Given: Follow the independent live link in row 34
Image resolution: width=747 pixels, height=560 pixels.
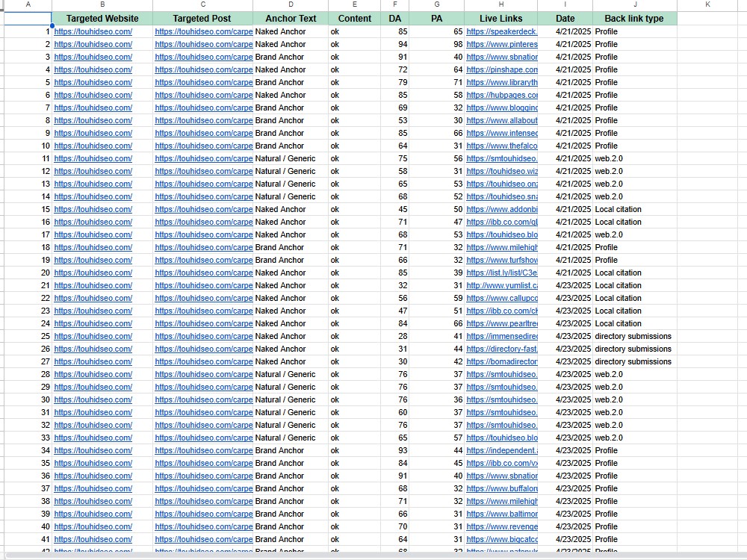Looking at the screenshot, I should [499, 450].
